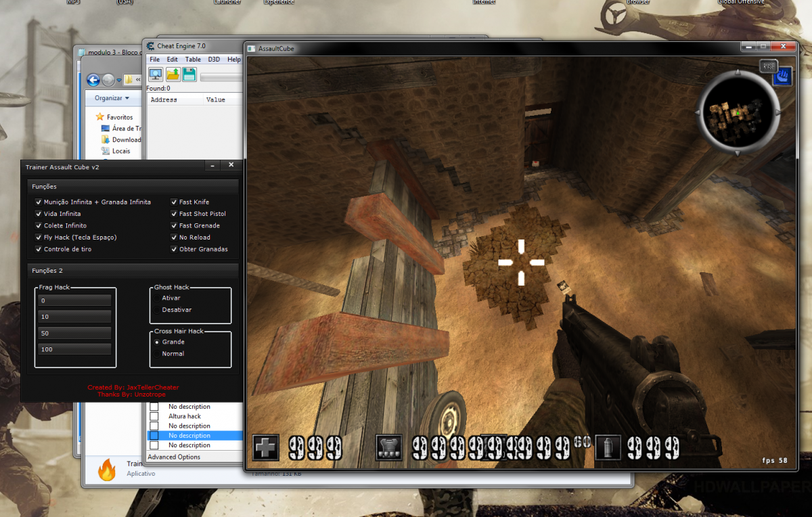Open the D3D menu in Cheat Engine
Viewport: 812px width, 517px height.
pos(214,60)
